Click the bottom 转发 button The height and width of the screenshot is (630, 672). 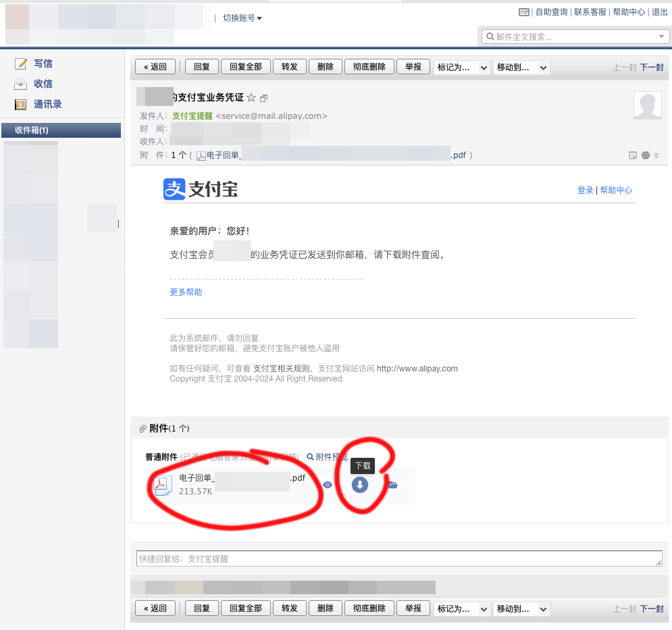coord(290,608)
